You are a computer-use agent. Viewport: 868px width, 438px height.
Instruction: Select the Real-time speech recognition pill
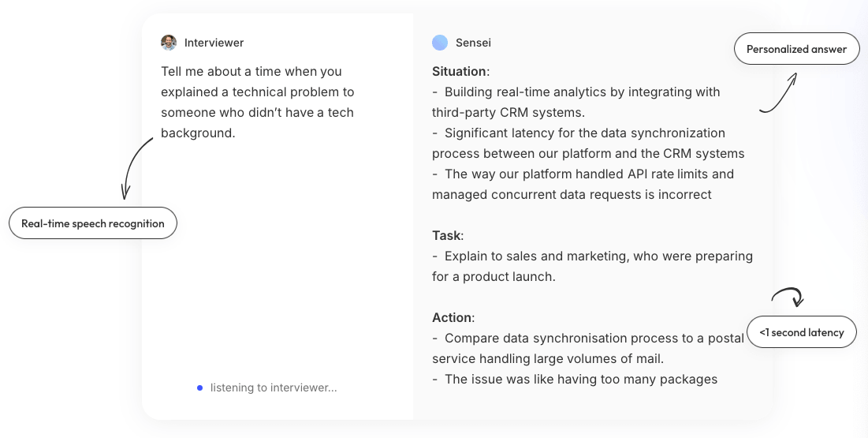point(93,223)
